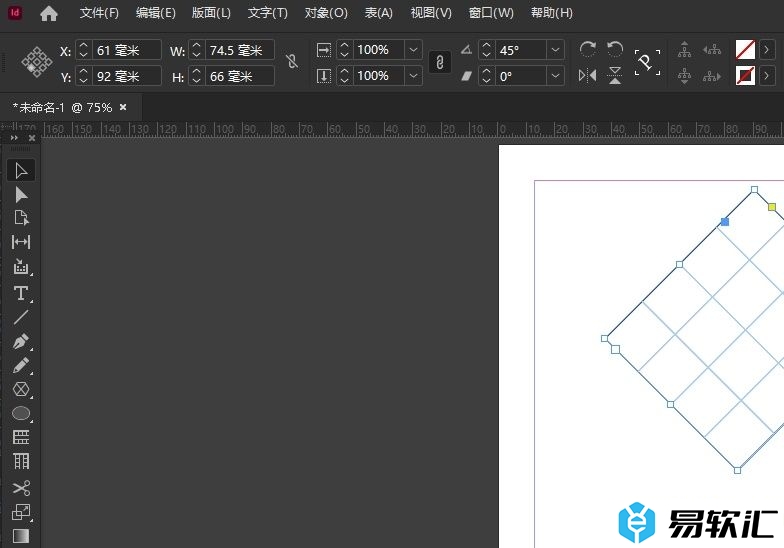Click the stroke color swatch
The image size is (784, 548).
point(745,76)
